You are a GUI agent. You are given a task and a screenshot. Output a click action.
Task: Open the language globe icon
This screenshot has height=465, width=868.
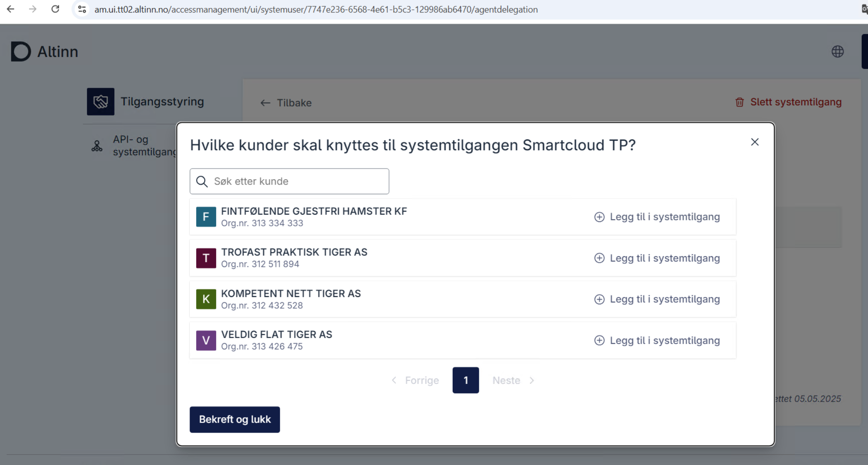point(837,52)
